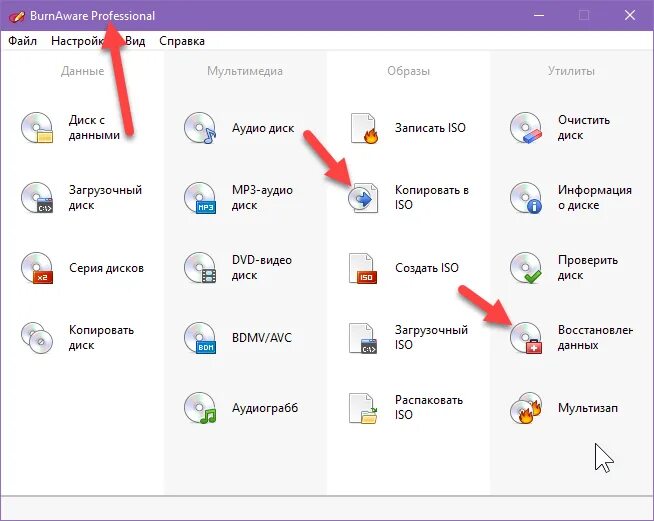
Task: Click the 'Мультизап' label
Action: point(588,408)
